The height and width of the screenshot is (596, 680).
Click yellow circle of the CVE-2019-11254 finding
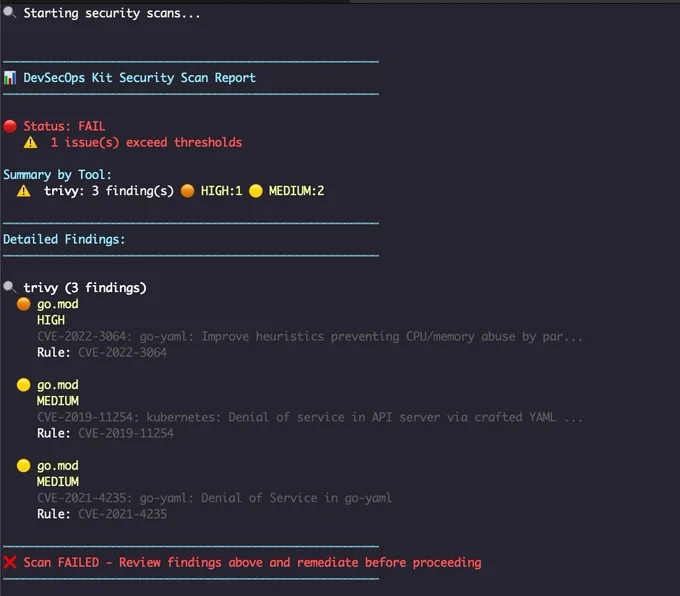(x=23, y=385)
